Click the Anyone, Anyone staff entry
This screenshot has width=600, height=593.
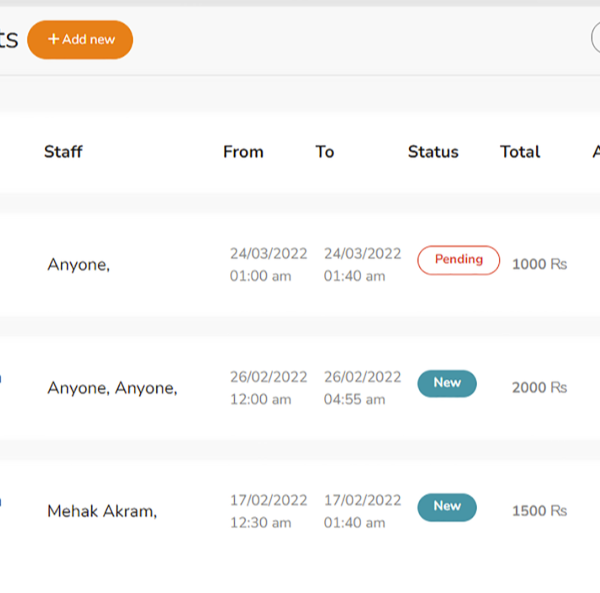[112, 388]
